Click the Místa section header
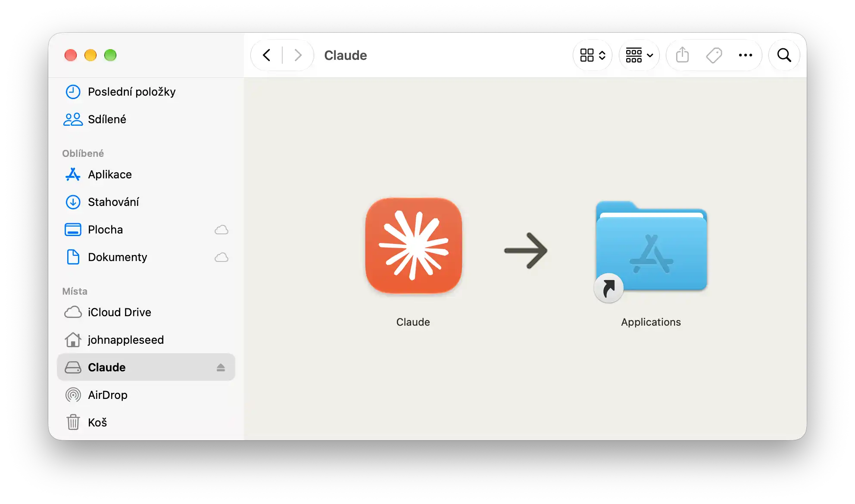The image size is (855, 504). pyautogui.click(x=75, y=291)
